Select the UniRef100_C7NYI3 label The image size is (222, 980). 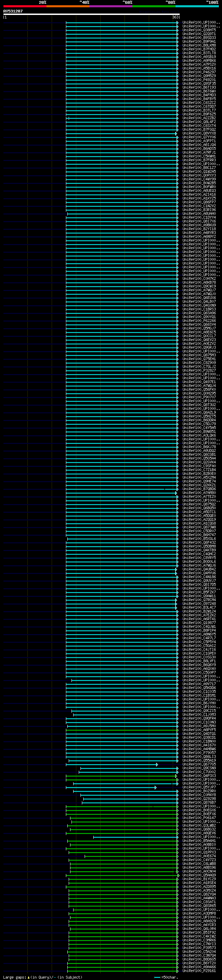(199, 944)
